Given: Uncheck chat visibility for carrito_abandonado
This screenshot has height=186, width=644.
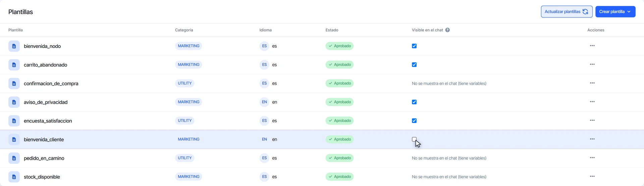Looking at the screenshot, I should pos(414,65).
